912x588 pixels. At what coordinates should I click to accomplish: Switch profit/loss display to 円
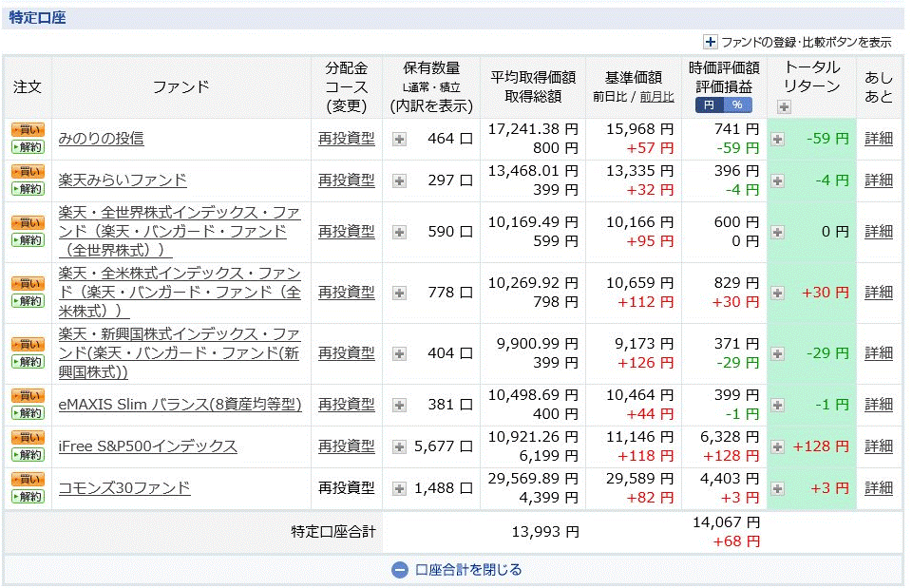coord(709,104)
